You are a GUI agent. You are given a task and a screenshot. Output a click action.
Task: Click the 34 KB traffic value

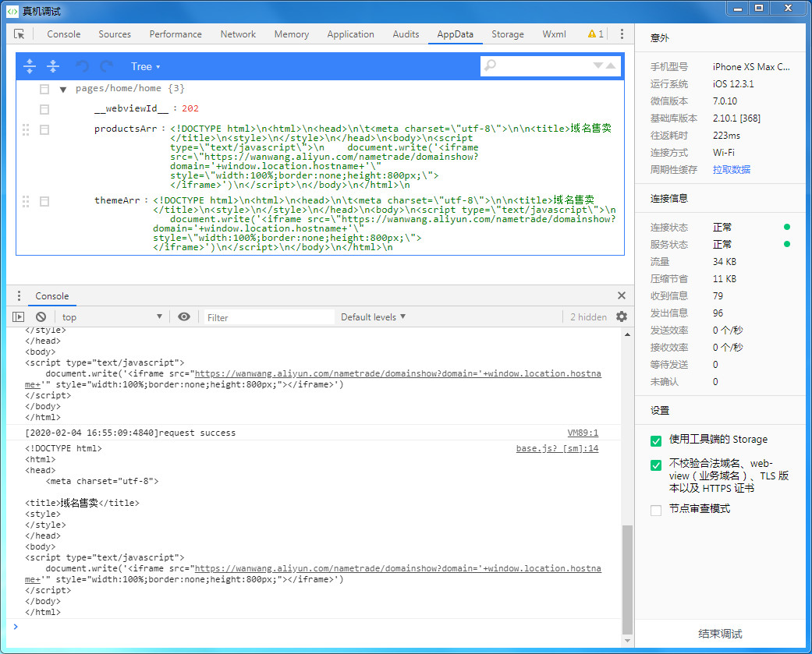[x=724, y=262]
